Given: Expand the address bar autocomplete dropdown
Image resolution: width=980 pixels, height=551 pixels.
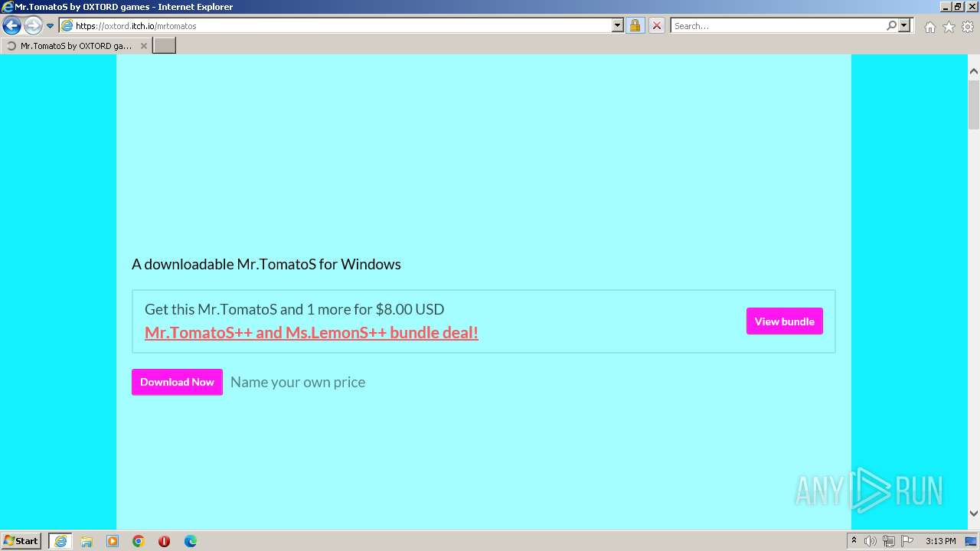Looking at the screenshot, I should click(x=618, y=26).
